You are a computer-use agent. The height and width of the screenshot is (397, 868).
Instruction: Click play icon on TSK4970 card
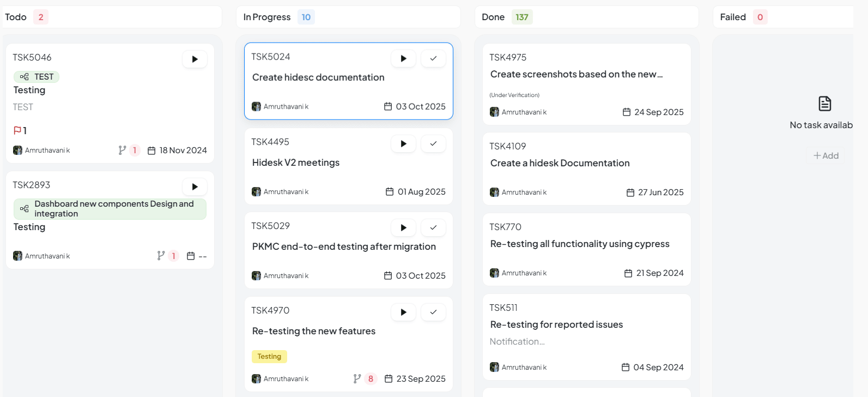coord(403,312)
